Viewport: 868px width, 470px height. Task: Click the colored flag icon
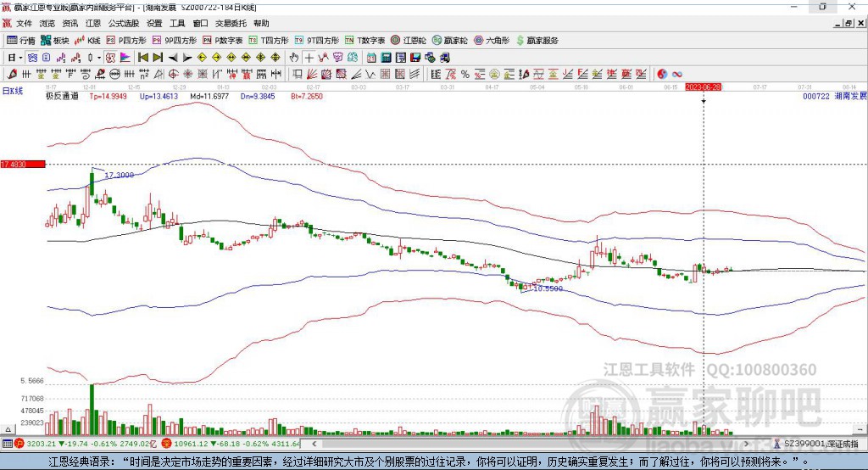point(125,58)
